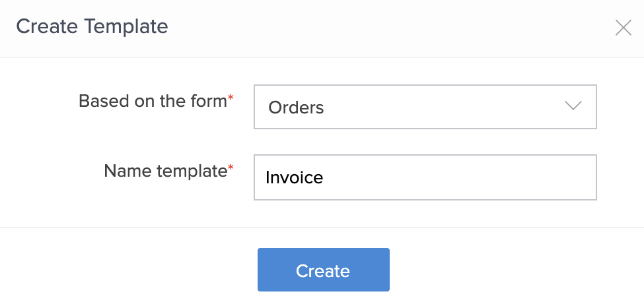Click the Create button

click(323, 270)
